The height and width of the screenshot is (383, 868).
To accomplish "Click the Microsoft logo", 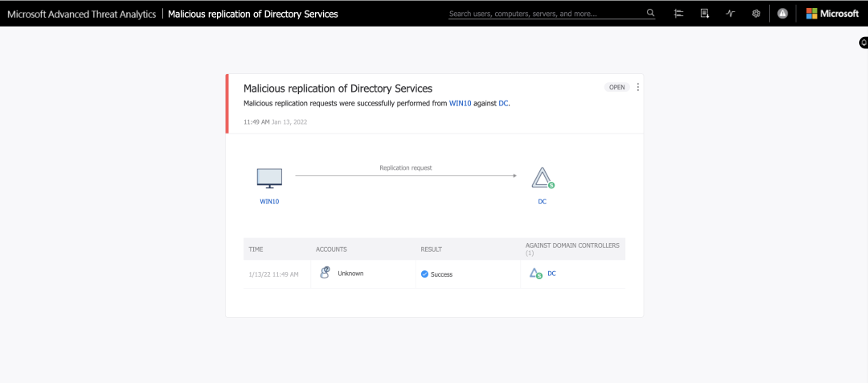I will [832, 14].
